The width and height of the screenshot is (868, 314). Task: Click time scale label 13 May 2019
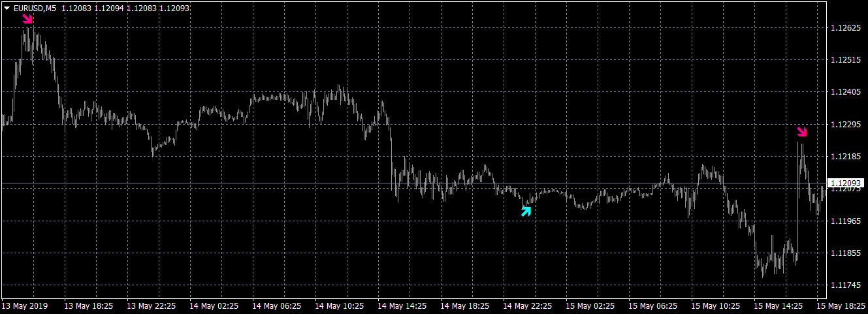(25, 306)
